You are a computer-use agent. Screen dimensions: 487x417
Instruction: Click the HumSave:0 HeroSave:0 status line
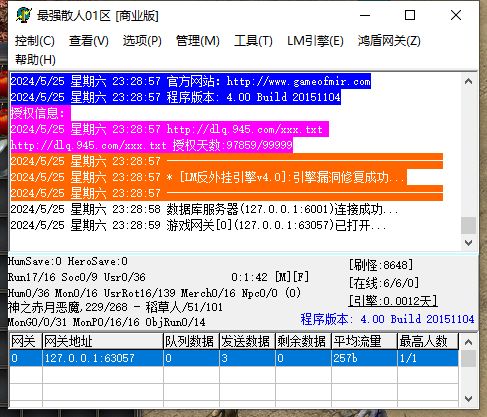68,261
